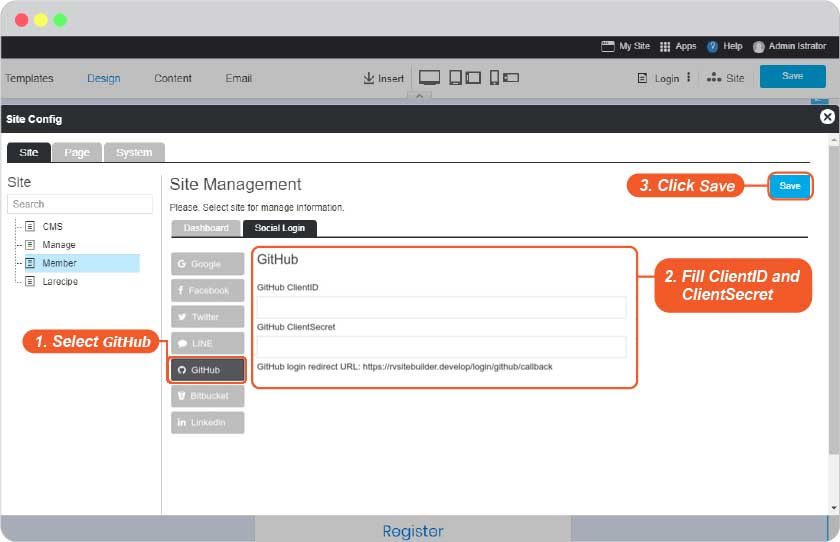The height and width of the screenshot is (542, 840).
Task: Switch to the Site config tab
Action: click(x=29, y=153)
